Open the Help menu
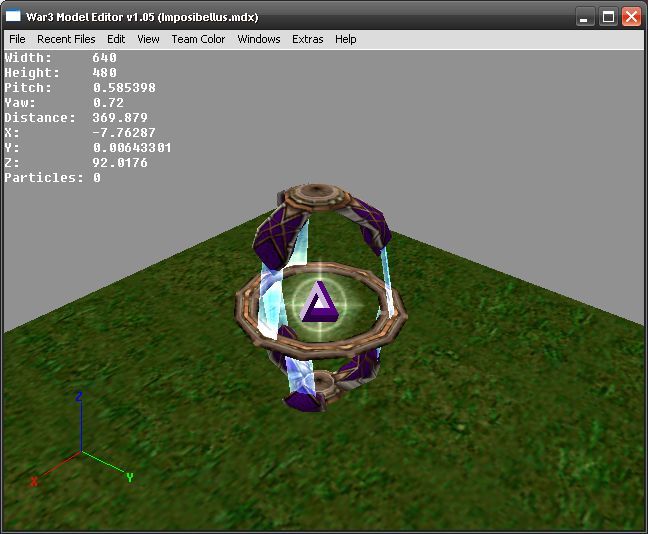Screen dimensions: 648x534 (x=346, y=39)
